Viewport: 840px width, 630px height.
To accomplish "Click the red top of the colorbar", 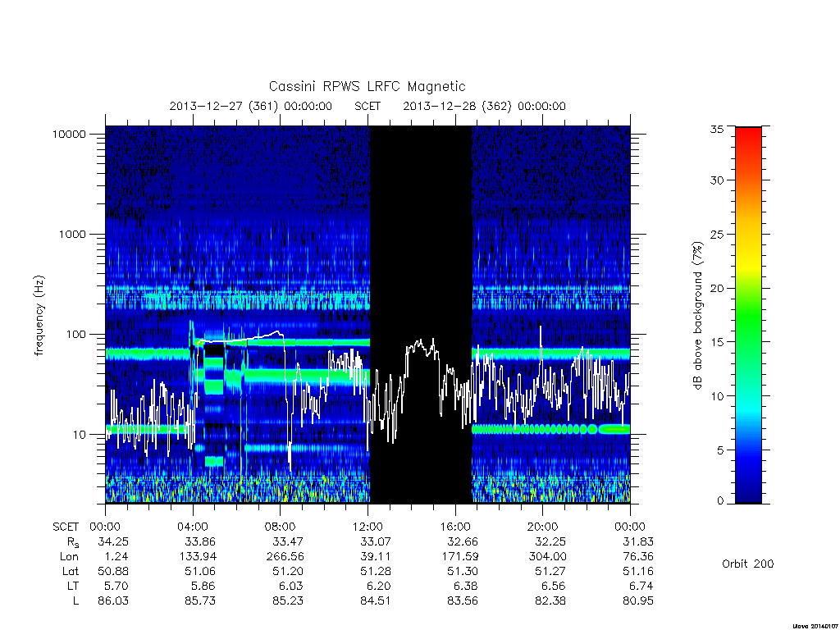I will coord(748,135).
